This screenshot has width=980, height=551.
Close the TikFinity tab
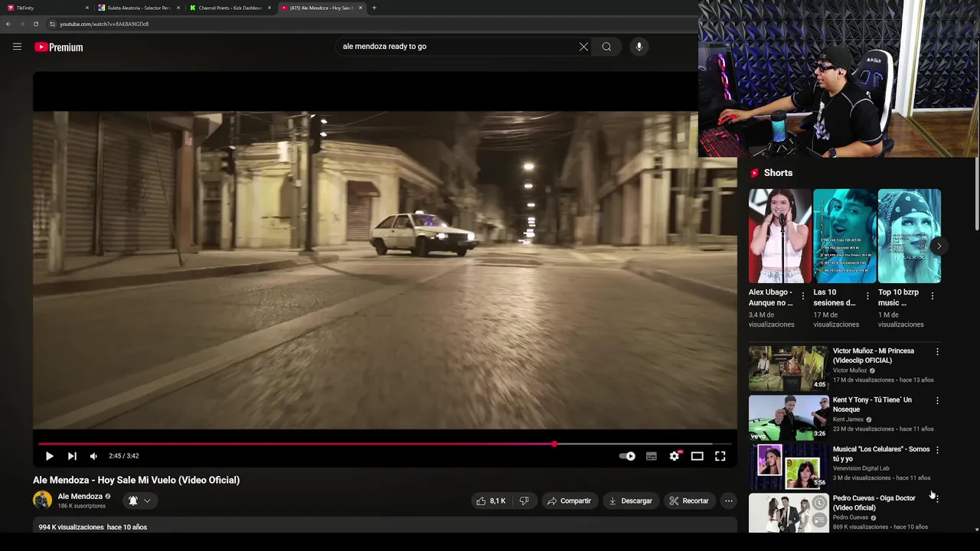[87, 8]
